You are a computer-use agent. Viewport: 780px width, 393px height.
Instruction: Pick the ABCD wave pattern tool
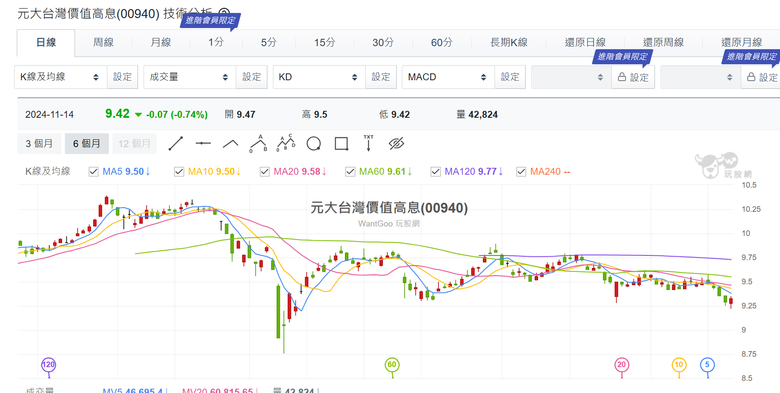pos(286,143)
